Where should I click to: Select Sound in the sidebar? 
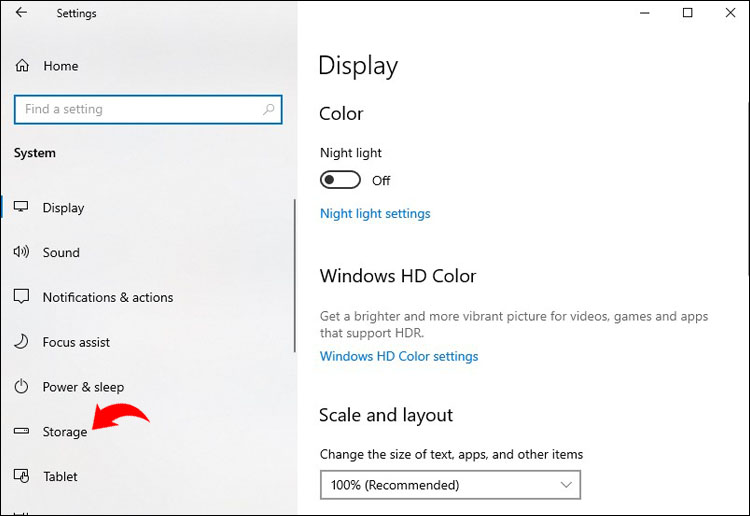(61, 253)
